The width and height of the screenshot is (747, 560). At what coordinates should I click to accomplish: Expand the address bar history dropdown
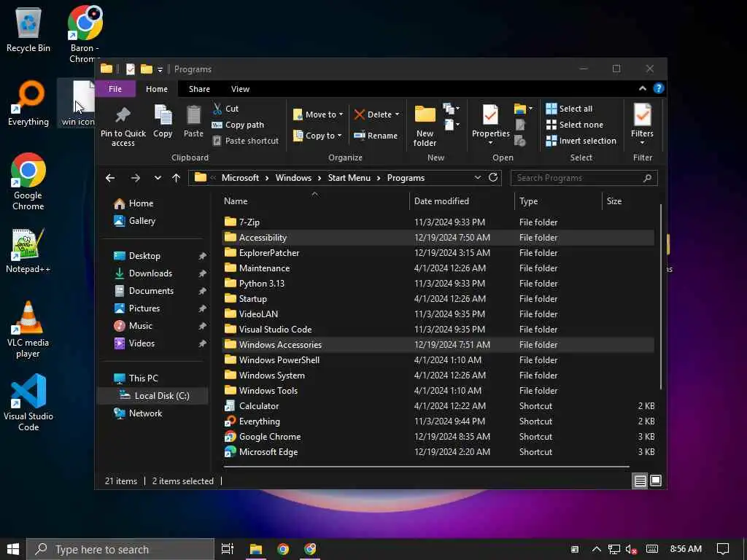click(x=477, y=178)
